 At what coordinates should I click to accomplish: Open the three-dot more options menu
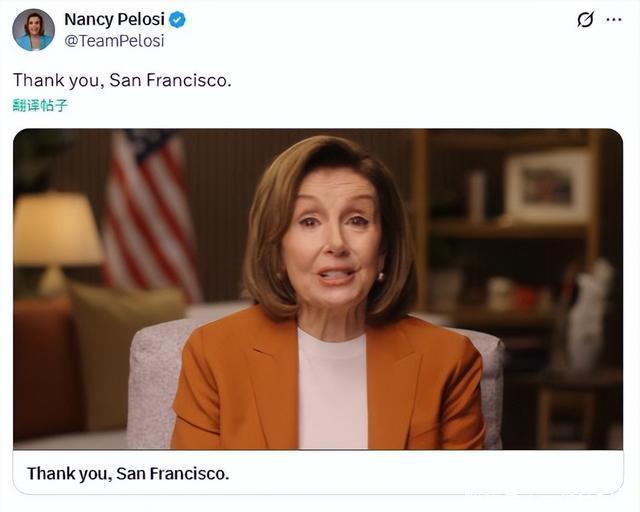coord(614,20)
